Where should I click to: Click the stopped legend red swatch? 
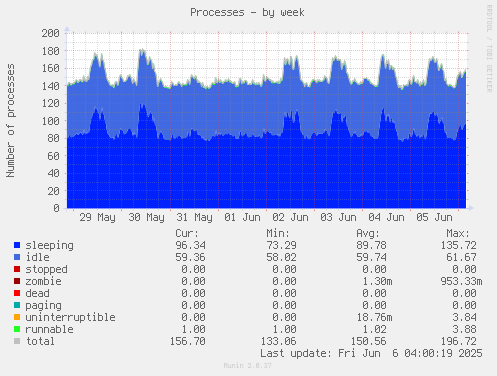(17, 269)
